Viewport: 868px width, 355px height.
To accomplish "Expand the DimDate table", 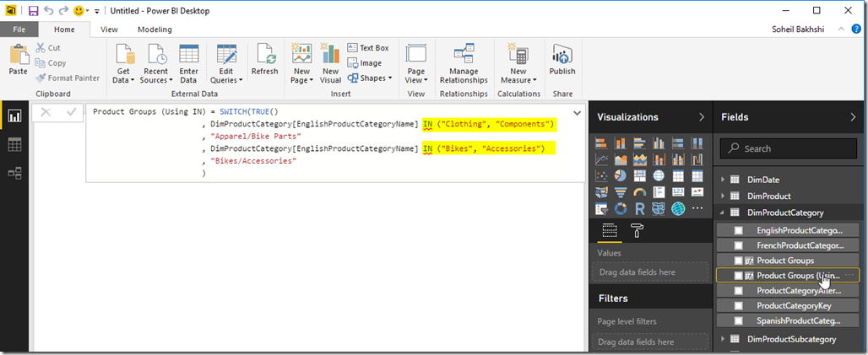I will click(723, 179).
